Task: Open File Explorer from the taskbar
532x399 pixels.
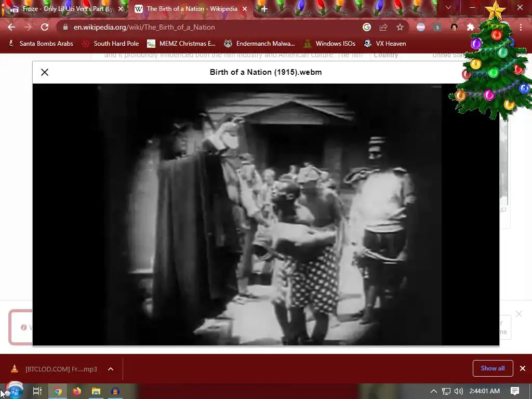Action: tap(96, 391)
